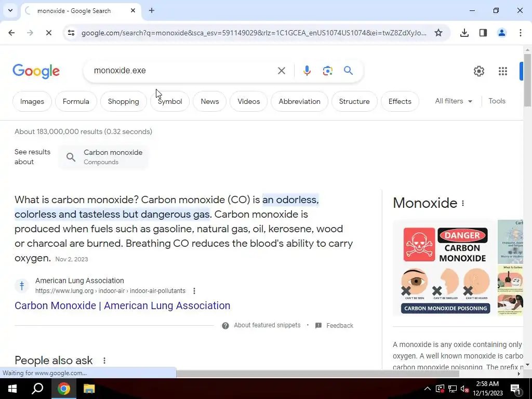The width and height of the screenshot is (532, 399).
Task: Click Chrome icon in taskbar
Action: 63,389
